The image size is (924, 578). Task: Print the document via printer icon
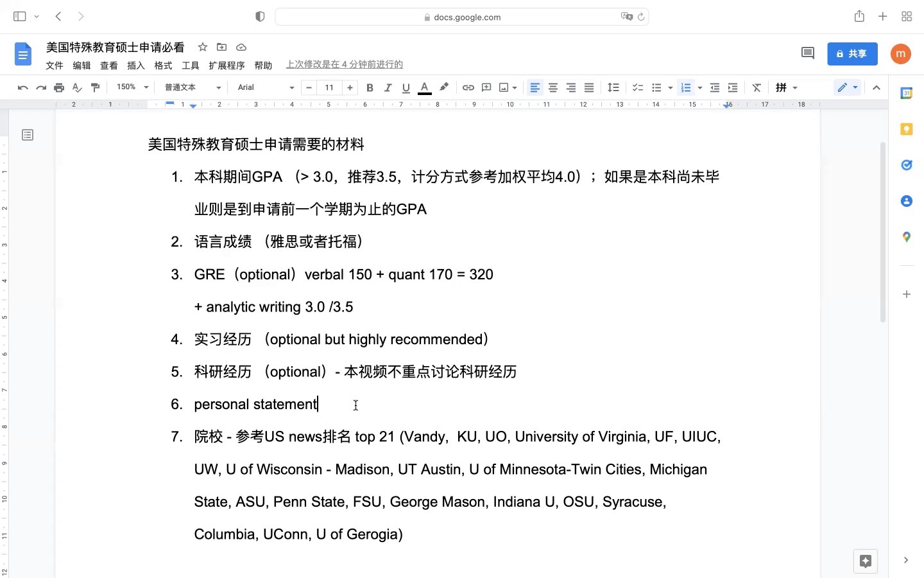59,87
